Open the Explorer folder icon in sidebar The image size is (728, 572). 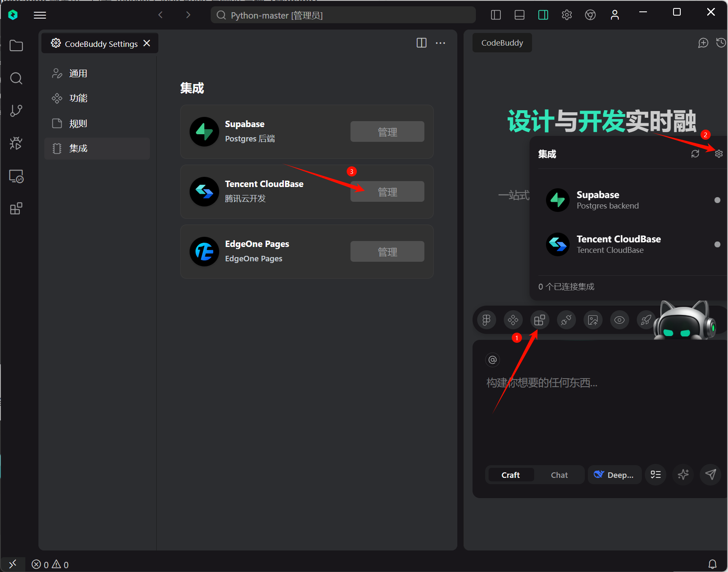tap(16, 46)
